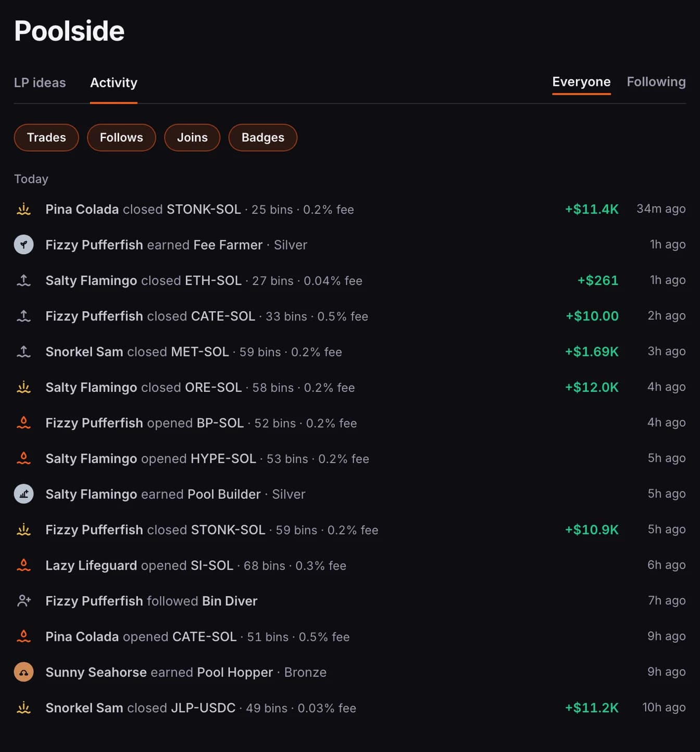The image size is (700, 752).
Task: Open the MET-SOL pool link
Action: tap(200, 352)
